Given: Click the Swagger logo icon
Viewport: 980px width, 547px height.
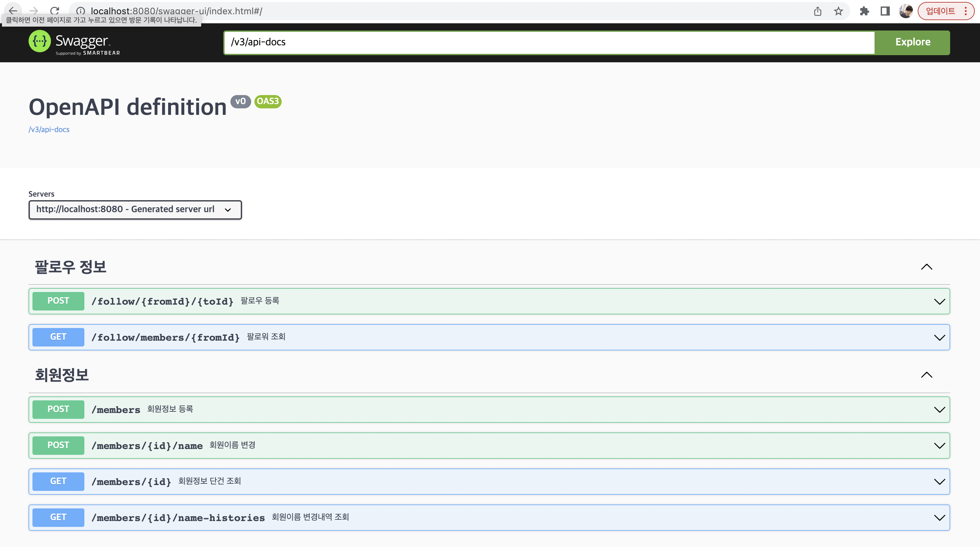Looking at the screenshot, I should tap(40, 41).
